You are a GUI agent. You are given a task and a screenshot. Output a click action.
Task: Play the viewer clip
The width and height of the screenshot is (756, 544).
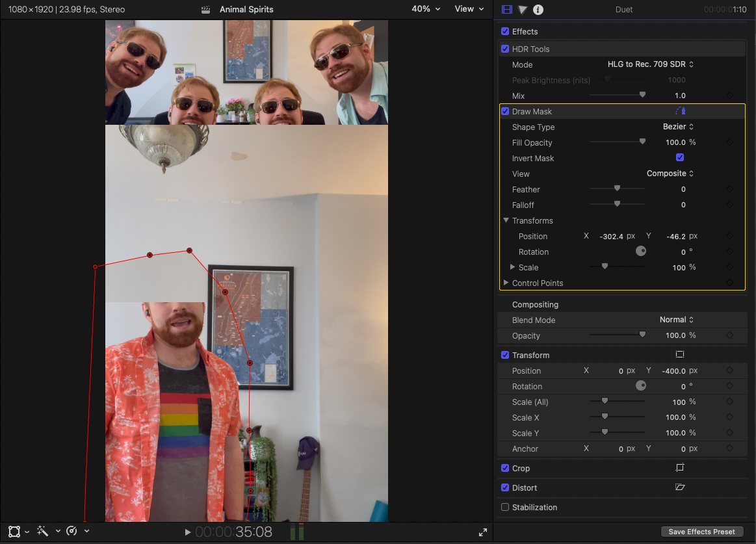[x=188, y=532]
